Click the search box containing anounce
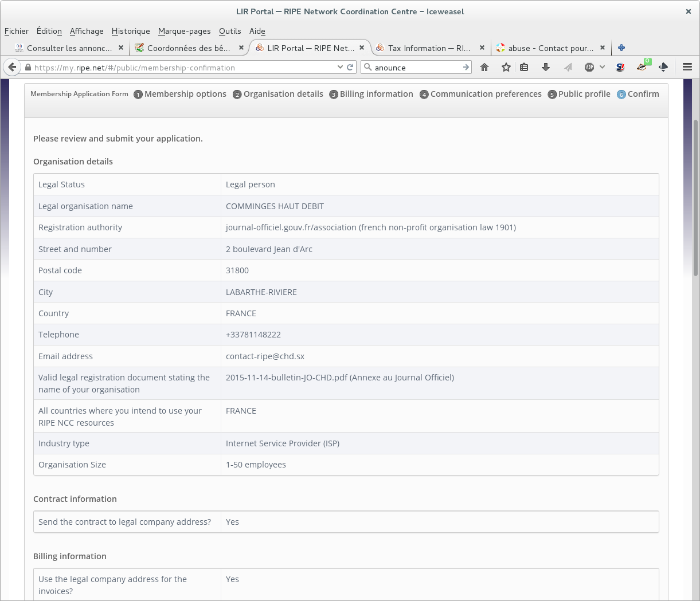 (417, 68)
